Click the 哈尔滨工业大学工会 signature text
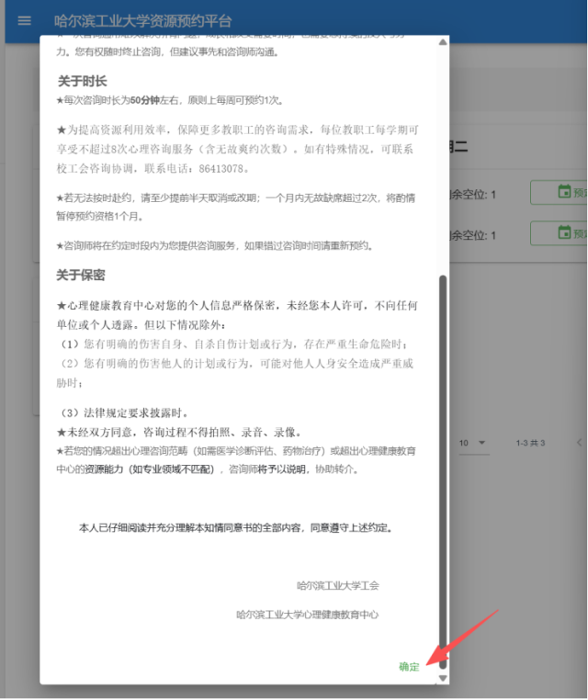Screen dimensions: 588x700 point(337,585)
